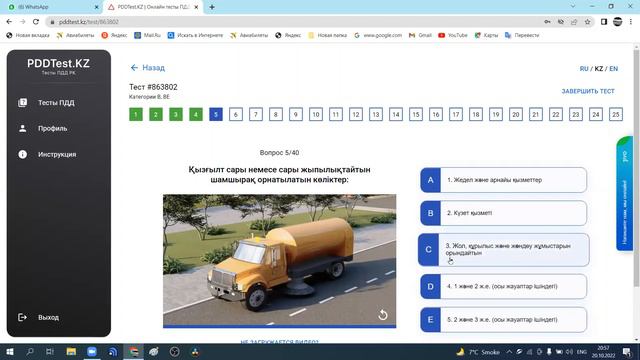The height and width of the screenshot is (360, 640).
Task: Jump to question 25
Action: pos(616,115)
